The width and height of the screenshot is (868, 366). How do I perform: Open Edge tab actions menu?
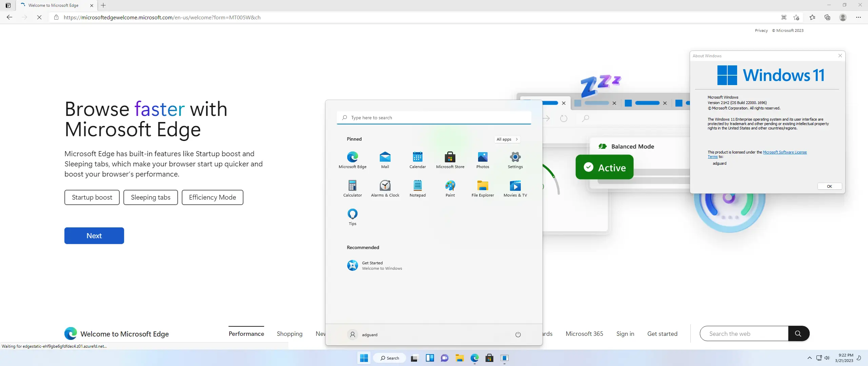click(x=8, y=5)
